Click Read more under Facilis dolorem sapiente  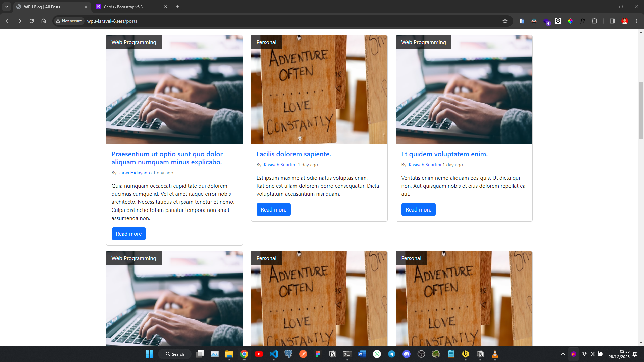pyautogui.click(x=273, y=209)
